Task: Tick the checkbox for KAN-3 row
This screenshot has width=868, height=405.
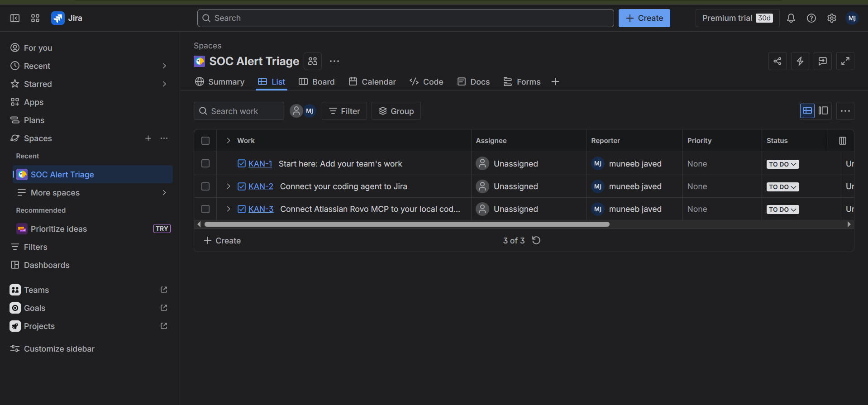Action: pos(205,209)
